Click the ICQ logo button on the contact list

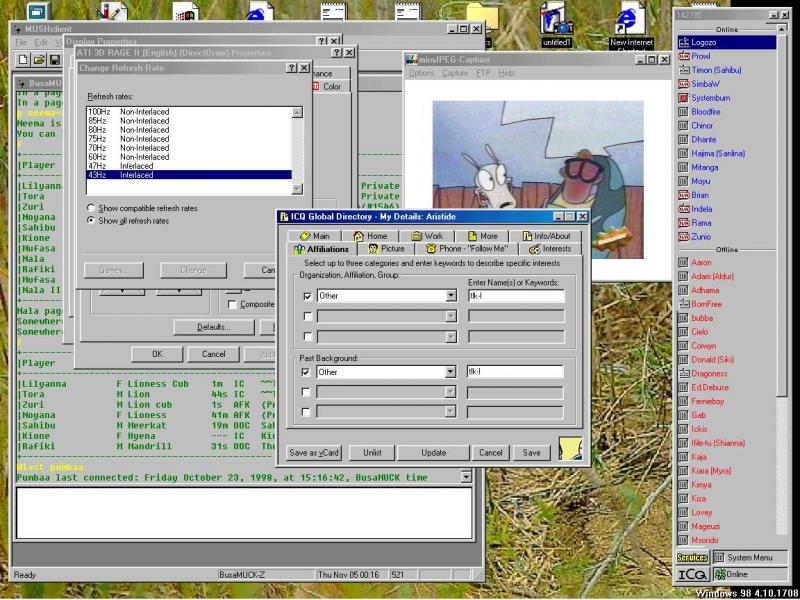690,574
